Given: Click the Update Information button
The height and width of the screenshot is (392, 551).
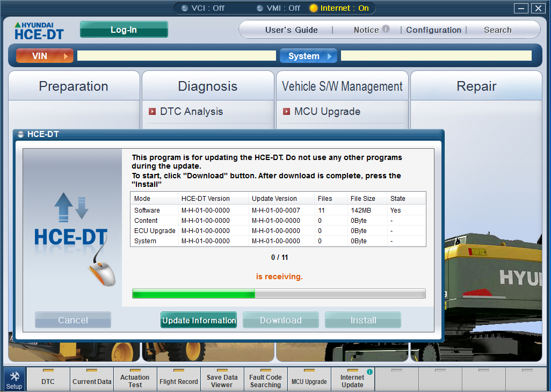Looking at the screenshot, I should tap(199, 320).
